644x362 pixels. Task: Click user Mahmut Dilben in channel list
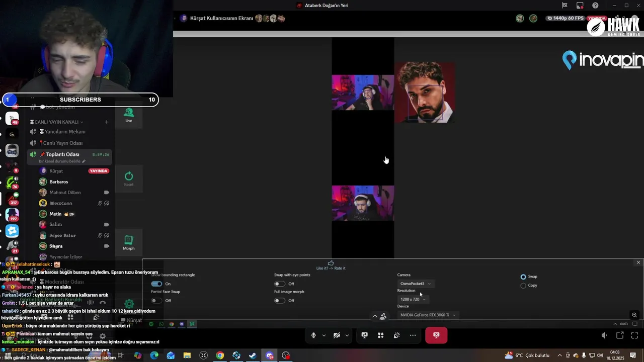tap(74, 193)
